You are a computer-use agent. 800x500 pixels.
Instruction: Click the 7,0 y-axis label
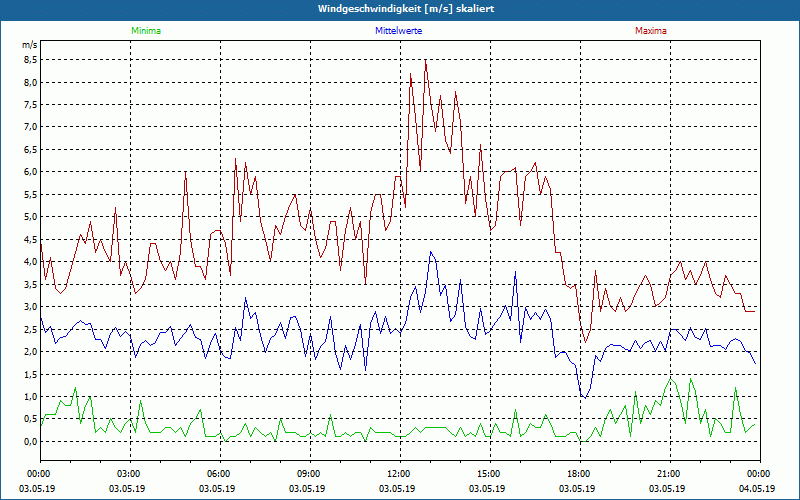click(x=31, y=127)
